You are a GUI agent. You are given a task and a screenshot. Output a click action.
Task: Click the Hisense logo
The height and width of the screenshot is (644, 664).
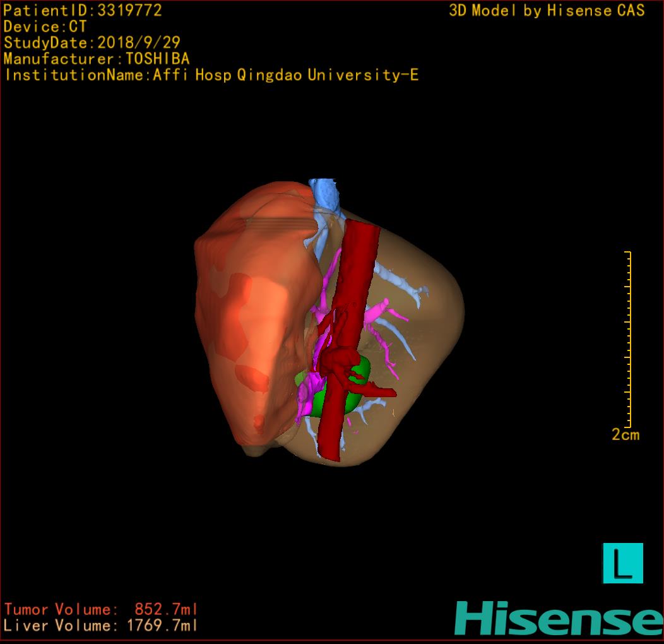559,618
